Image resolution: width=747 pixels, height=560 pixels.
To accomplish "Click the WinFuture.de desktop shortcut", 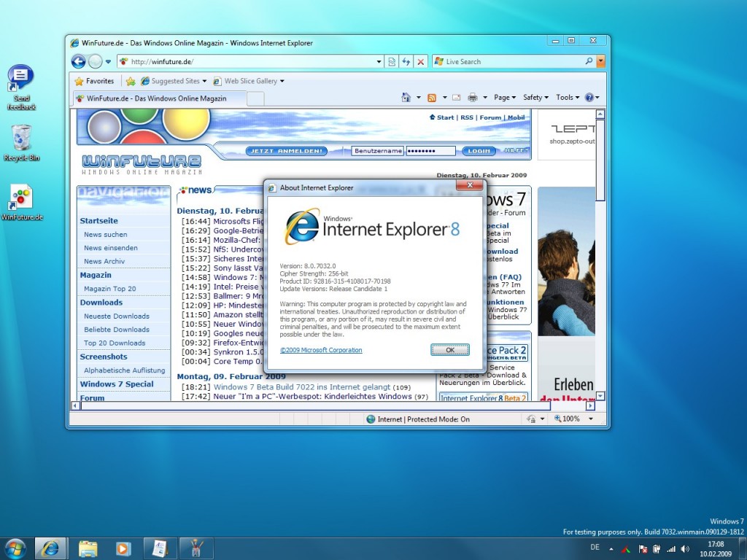I will coord(22,203).
